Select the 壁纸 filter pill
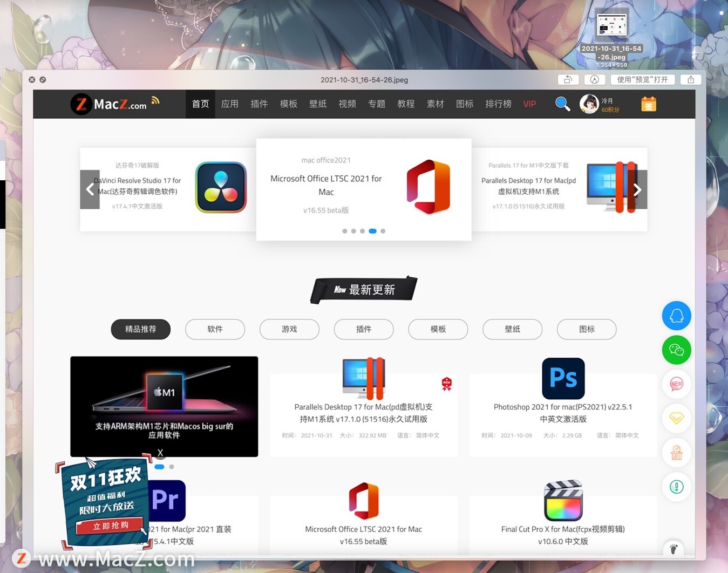The width and height of the screenshot is (728, 573). pyautogui.click(x=512, y=329)
